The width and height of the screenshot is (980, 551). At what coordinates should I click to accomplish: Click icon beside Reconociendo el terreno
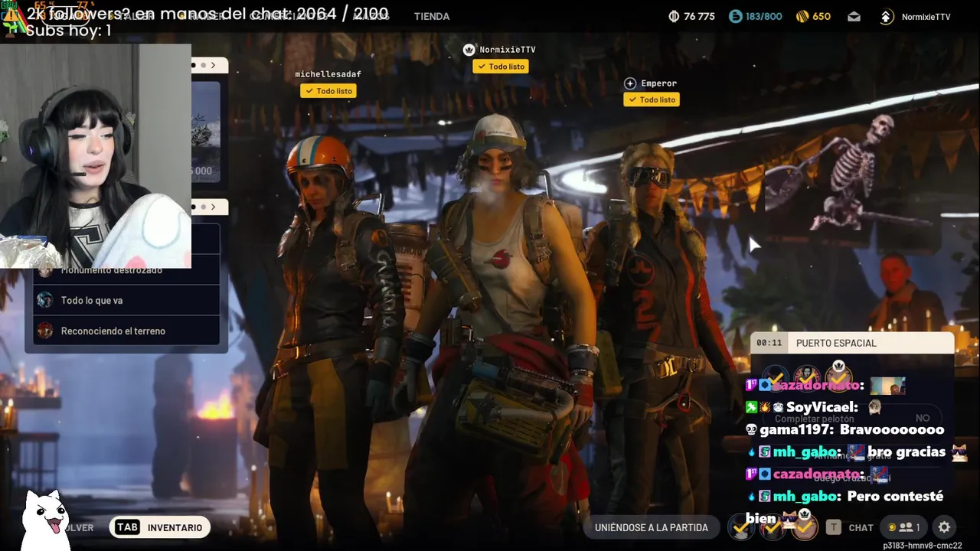pos(45,331)
